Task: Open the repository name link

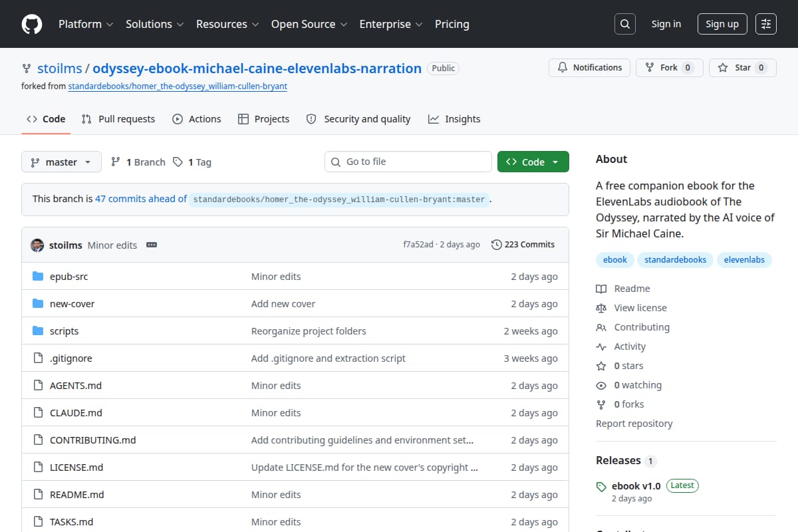Action: (x=257, y=68)
